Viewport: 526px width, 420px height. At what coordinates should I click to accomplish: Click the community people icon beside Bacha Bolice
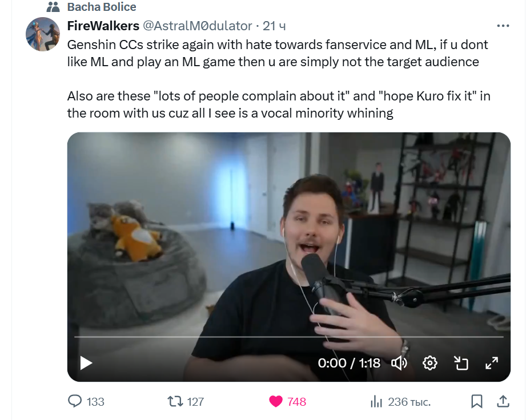pyautogui.click(x=53, y=7)
